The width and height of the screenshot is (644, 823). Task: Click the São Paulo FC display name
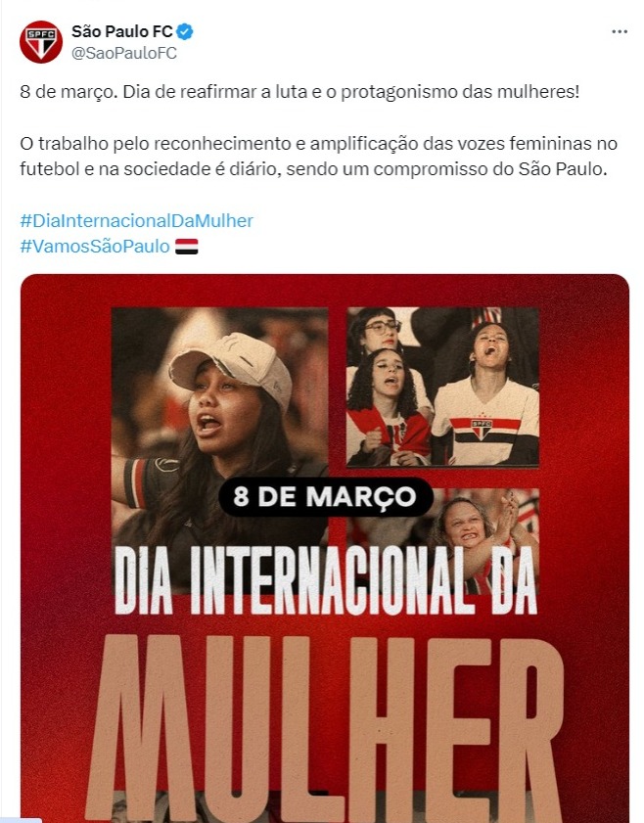click(121, 31)
